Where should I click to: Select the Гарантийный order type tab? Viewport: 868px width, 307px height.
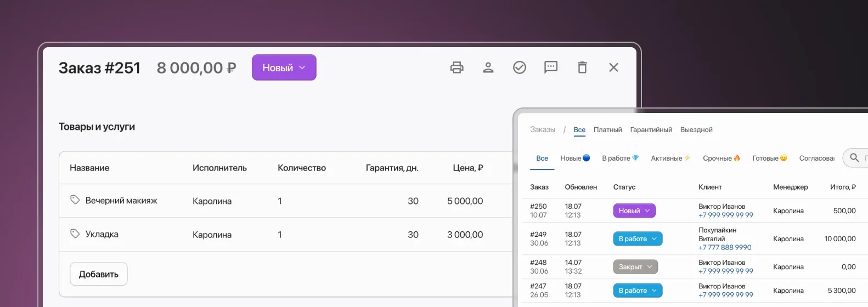point(651,130)
